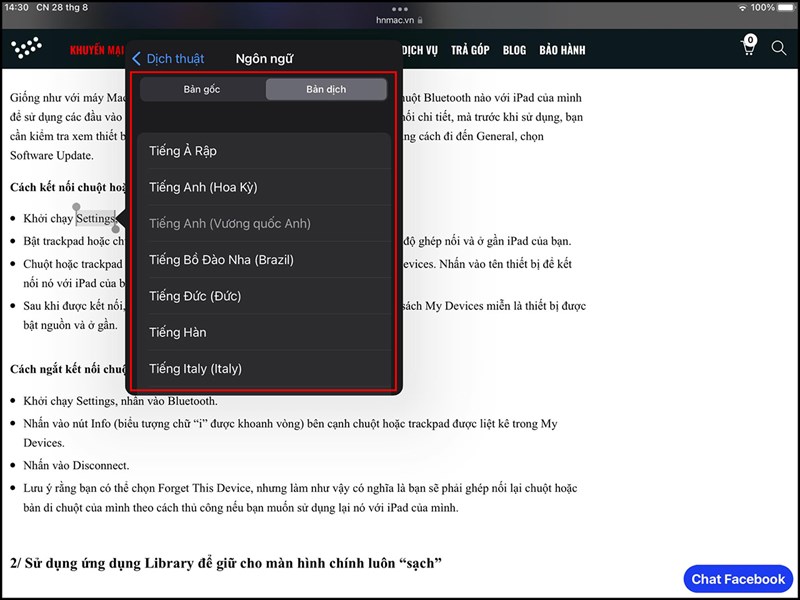Image resolution: width=800 pixels, height=600 pixels.
Task: Open the hnmac logo home link
Action: click(x=27, y=48)
